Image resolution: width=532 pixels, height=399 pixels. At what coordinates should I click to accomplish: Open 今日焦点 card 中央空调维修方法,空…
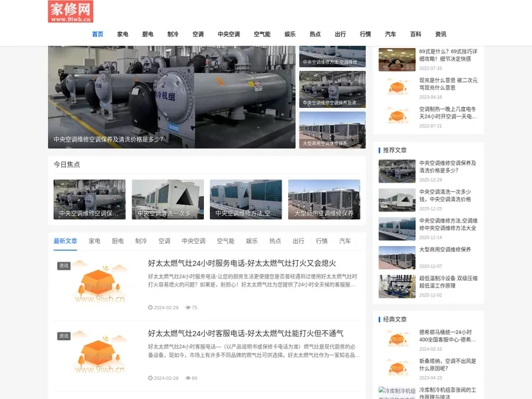[246, 199]
